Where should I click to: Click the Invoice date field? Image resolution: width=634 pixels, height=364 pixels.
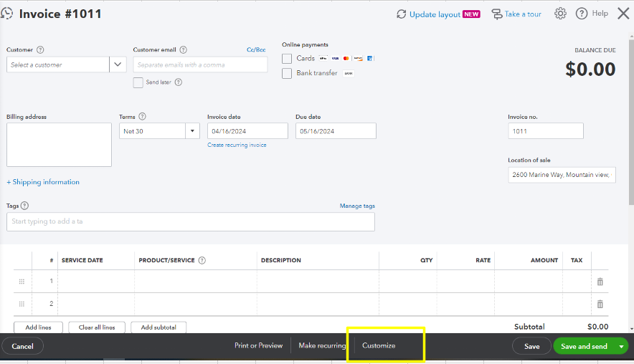pos(247,131)
